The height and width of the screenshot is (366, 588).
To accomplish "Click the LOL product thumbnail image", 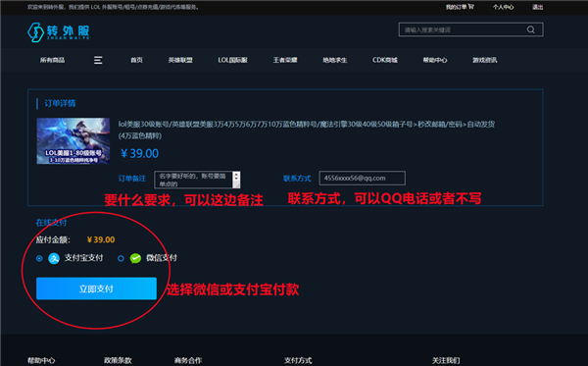I will click(x=73, y=140).
